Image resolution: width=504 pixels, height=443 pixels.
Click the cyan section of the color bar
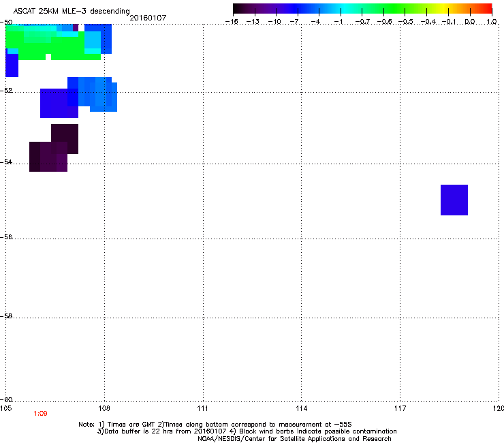345,9
